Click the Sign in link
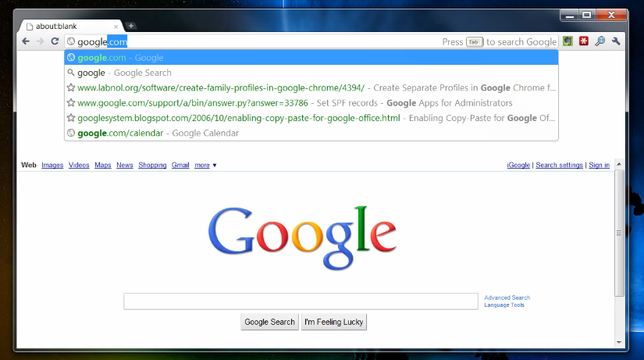The width and height of the screenshot is (644, 360). point(599,165)
